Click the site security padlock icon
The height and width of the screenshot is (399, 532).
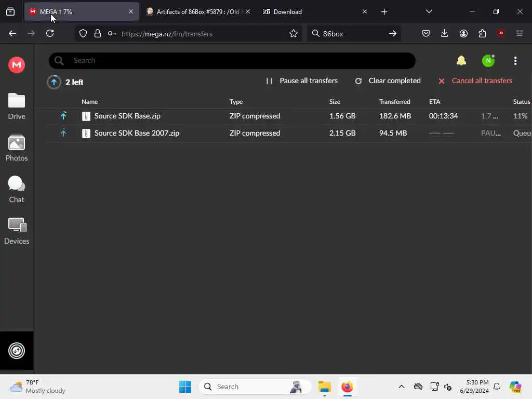[x=98, y=33]
